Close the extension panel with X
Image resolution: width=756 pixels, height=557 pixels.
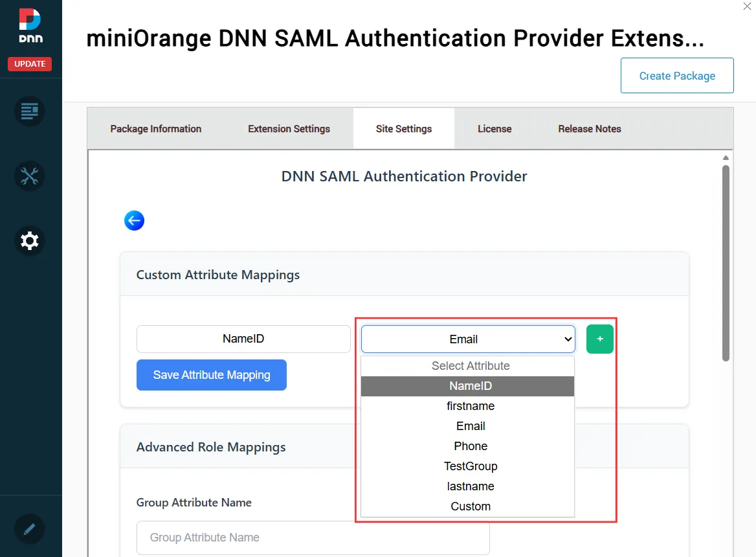(x=748, y=6)
